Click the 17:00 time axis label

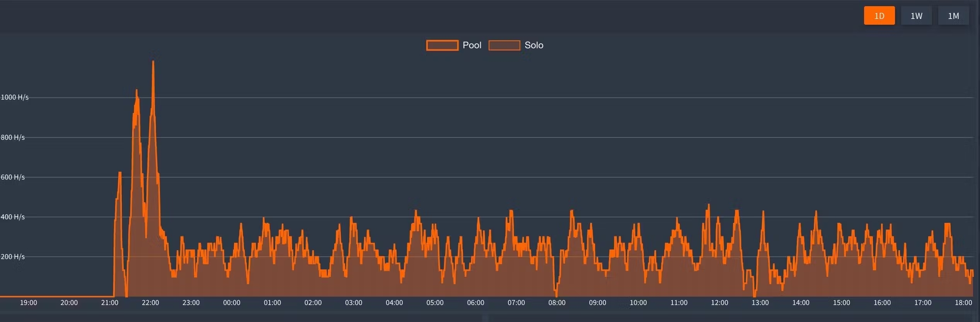coord(923,303)
